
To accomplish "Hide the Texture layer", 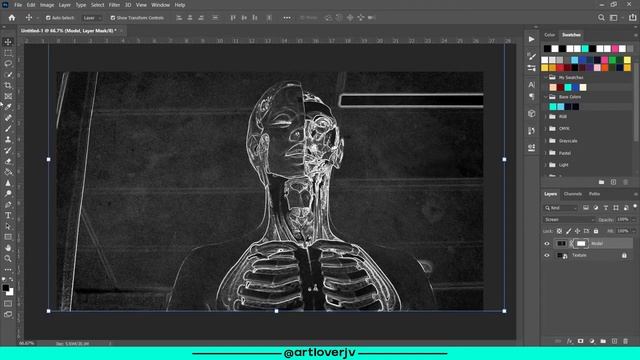I will 547,256.
